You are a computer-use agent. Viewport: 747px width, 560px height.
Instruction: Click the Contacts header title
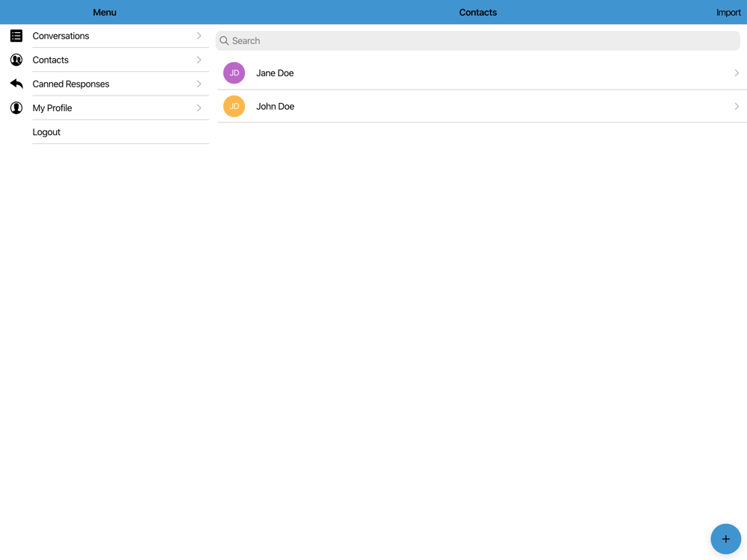pos(477,13)
